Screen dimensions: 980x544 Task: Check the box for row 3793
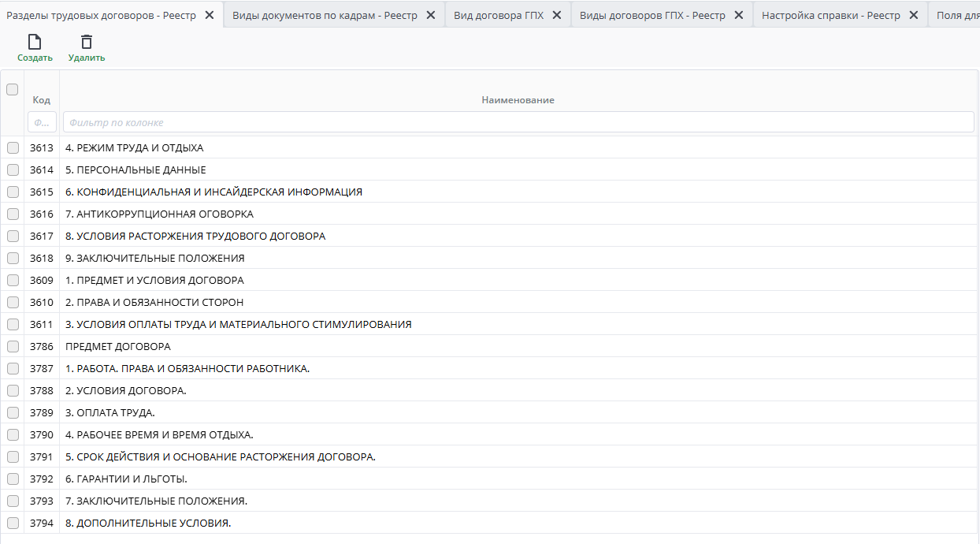(x=13, y=501)
